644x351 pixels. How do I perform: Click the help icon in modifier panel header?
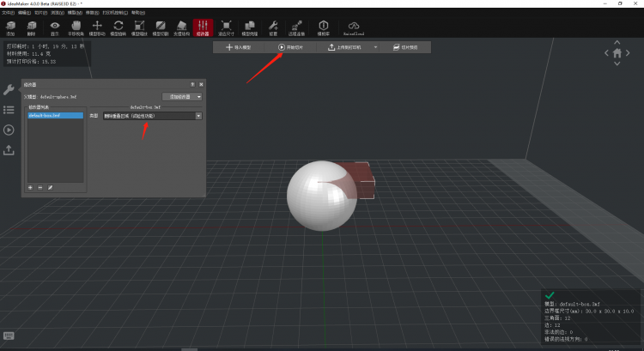(192, 84)
